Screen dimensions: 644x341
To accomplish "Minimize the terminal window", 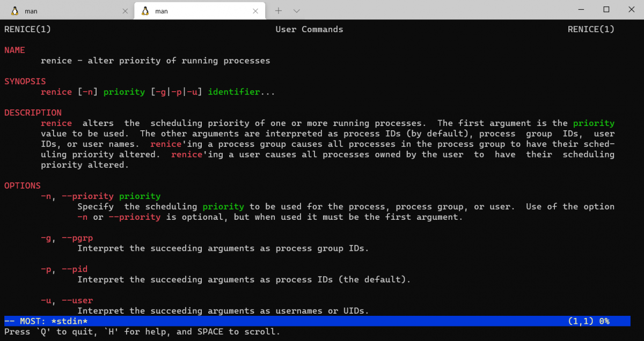I will [x=581, y=9].
